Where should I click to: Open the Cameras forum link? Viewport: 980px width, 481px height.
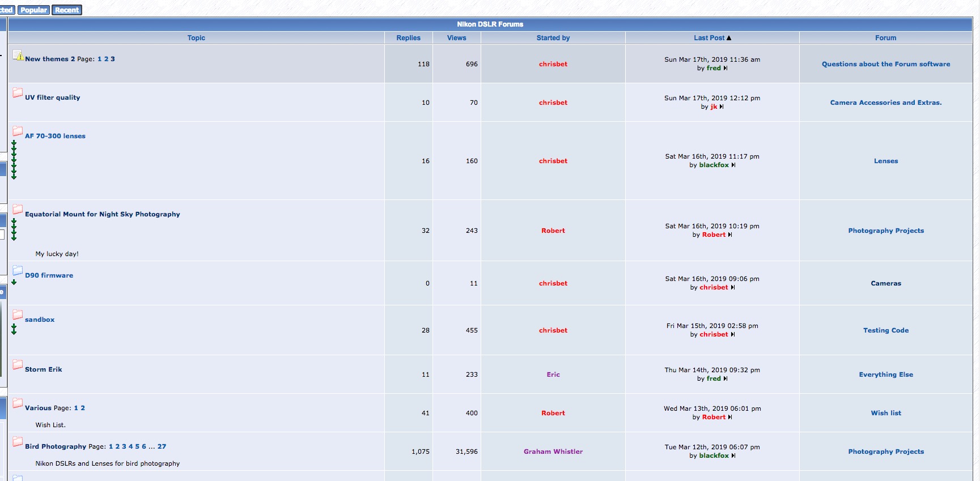pyautogui.click(x=886, y=283)
